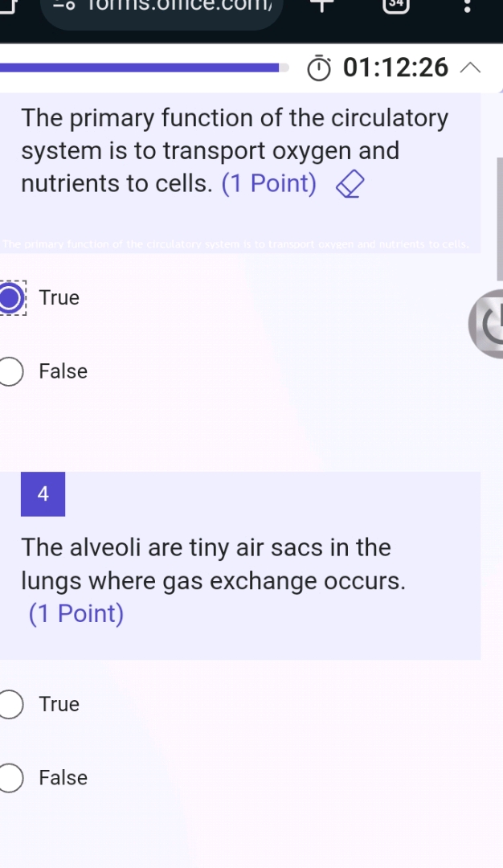The width and height of the screenshot is (503, 868).
Task: Click the quiz progress bar
Action: 145,68
